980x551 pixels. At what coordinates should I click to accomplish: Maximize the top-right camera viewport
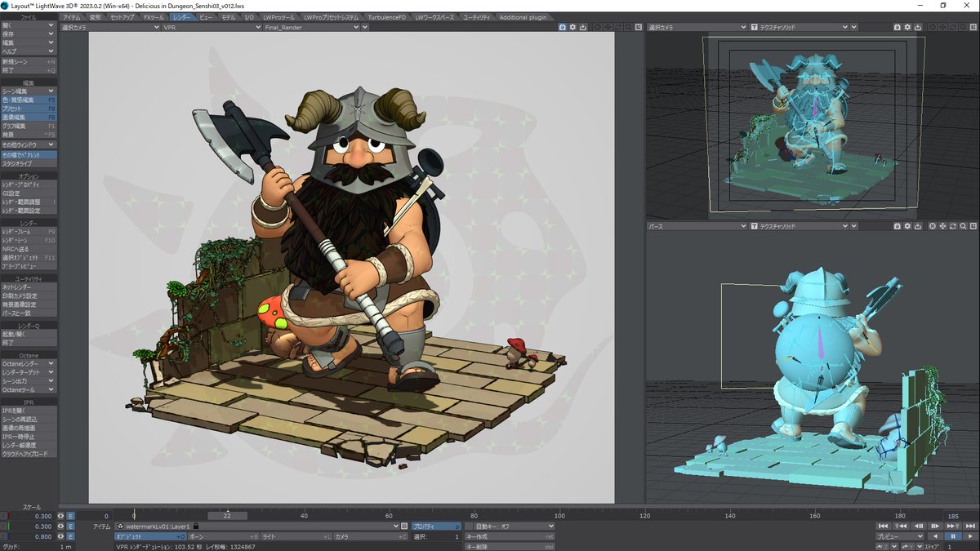[973, 27]
